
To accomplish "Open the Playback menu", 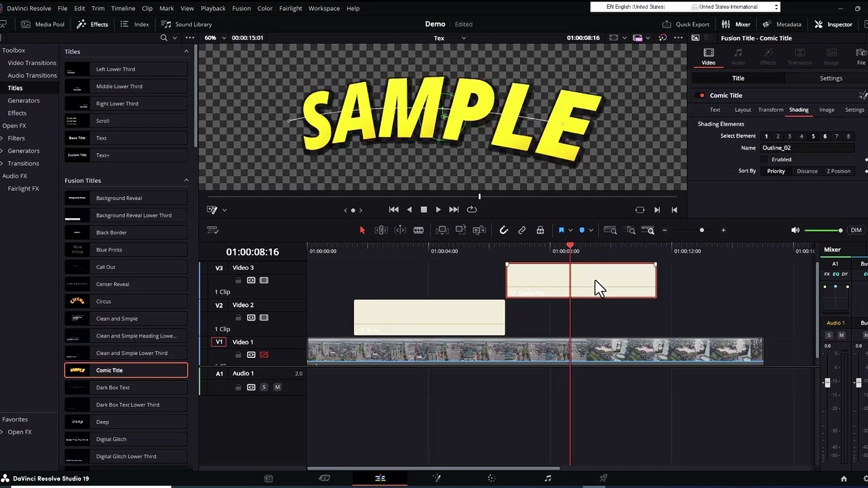I will tap(213, 8).
